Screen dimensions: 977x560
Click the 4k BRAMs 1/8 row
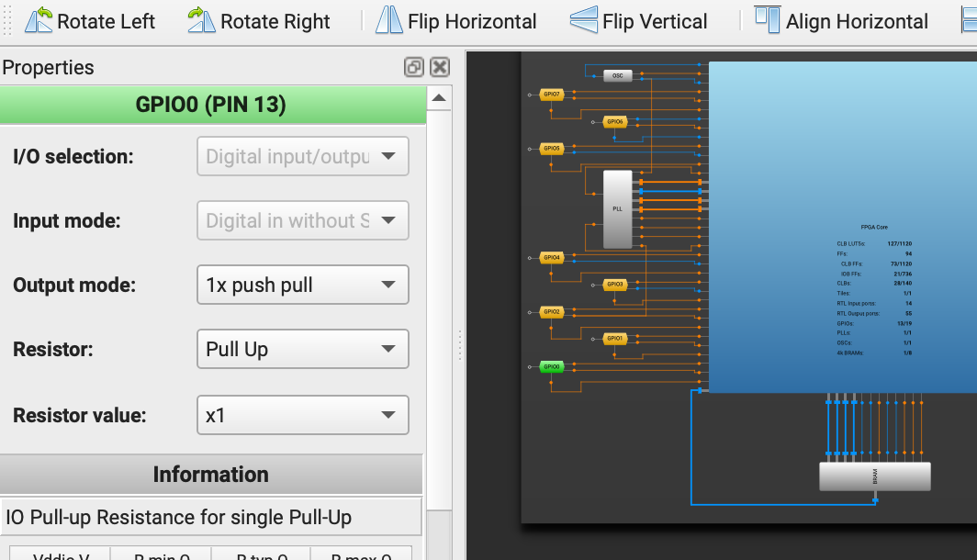874,353
